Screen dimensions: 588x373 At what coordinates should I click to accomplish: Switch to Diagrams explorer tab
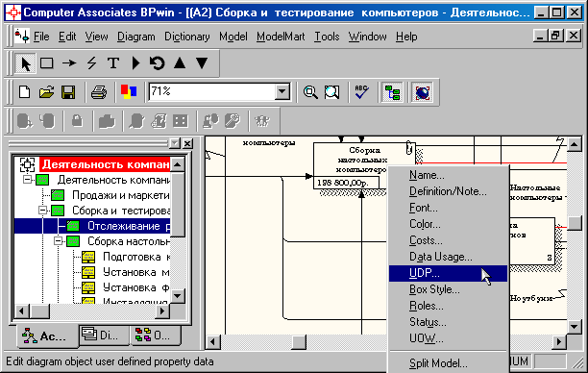[104, 335]
